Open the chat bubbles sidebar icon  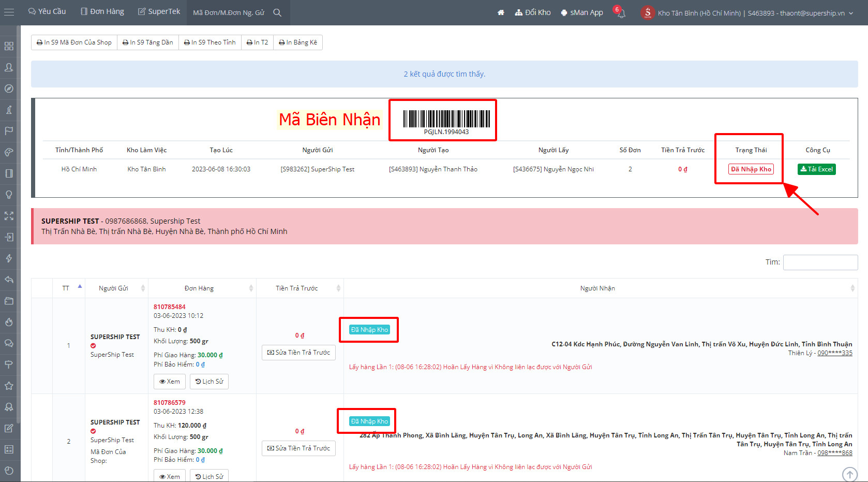click(9, 343)
